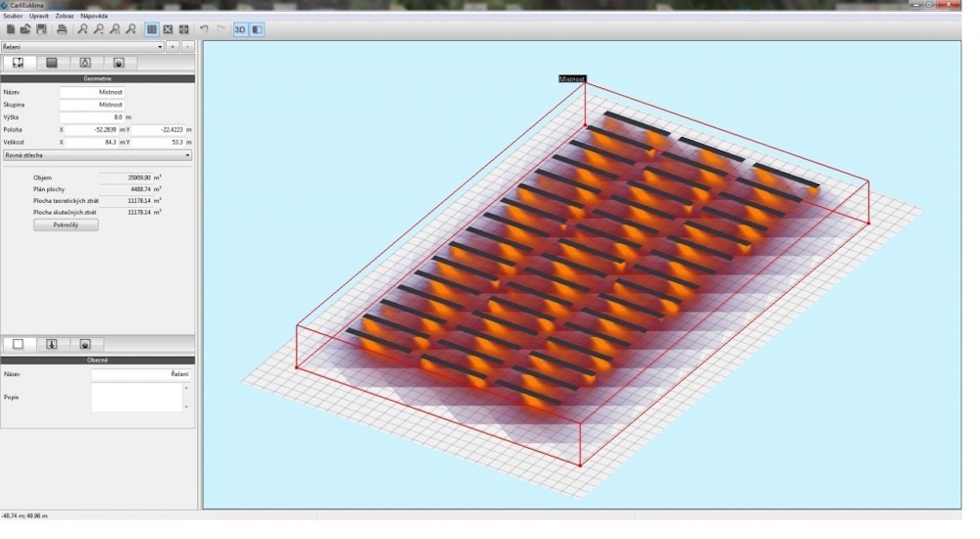The image size is (980, 539).
Task: Click the plus button beside Řešení dropdown
Action: click(x=172, y=47)
